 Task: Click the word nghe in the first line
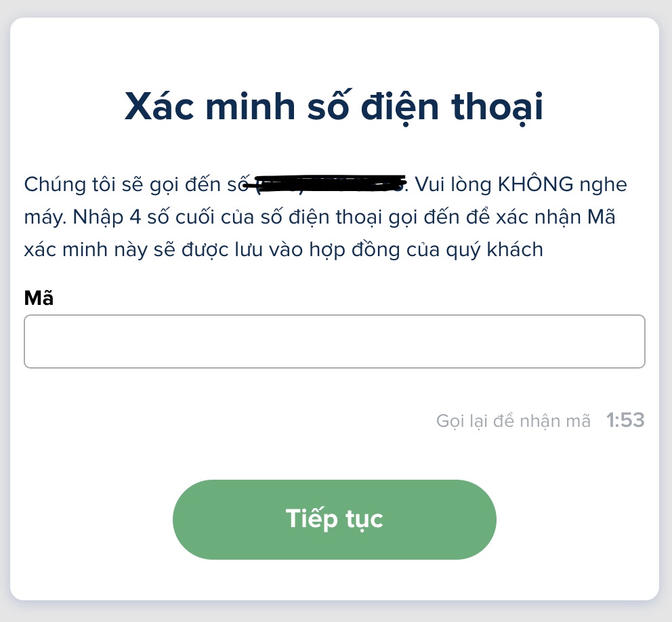coord(603,184)
